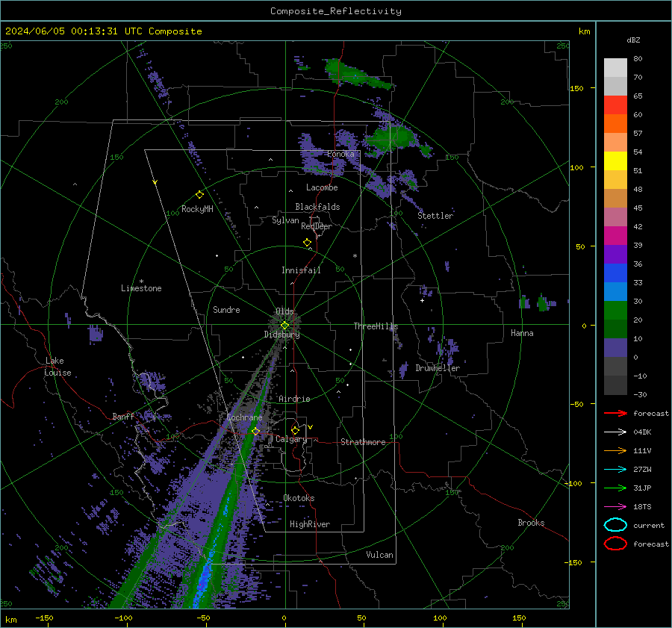672x628 pixels.
Task: Click the yellow diamond marker above Calgary
Action: pyautogui.click(x=295, y=430)
